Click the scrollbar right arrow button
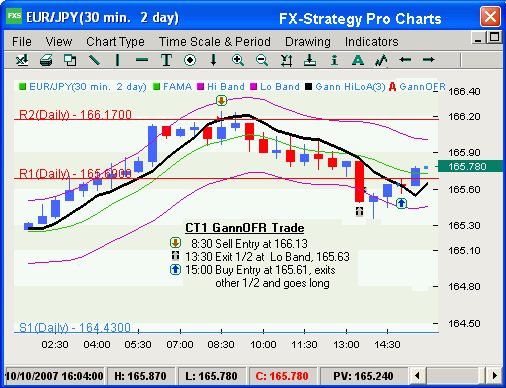Viewport: 506px width, 388px height. coord(495,376)
